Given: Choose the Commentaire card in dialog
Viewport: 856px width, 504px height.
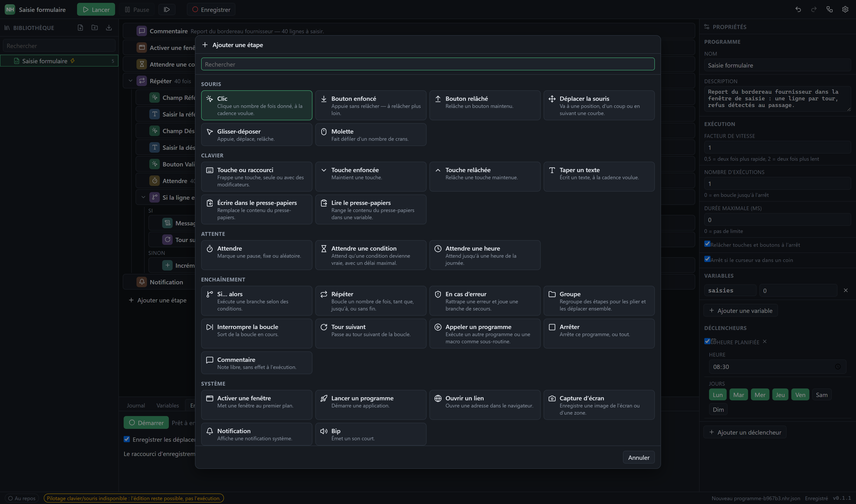Looking at the screenshot, I should (x=257, y=363).
